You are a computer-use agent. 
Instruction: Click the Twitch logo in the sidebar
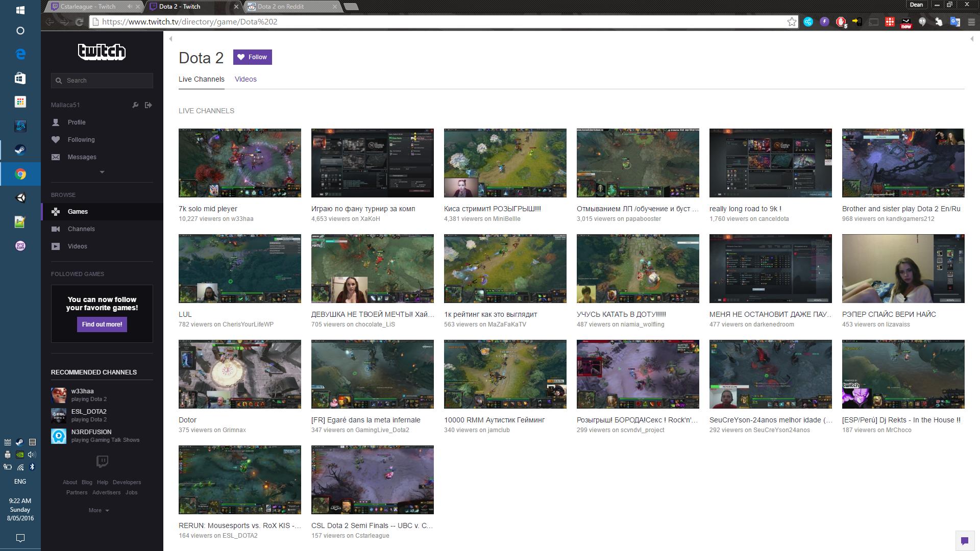(102, 52)
